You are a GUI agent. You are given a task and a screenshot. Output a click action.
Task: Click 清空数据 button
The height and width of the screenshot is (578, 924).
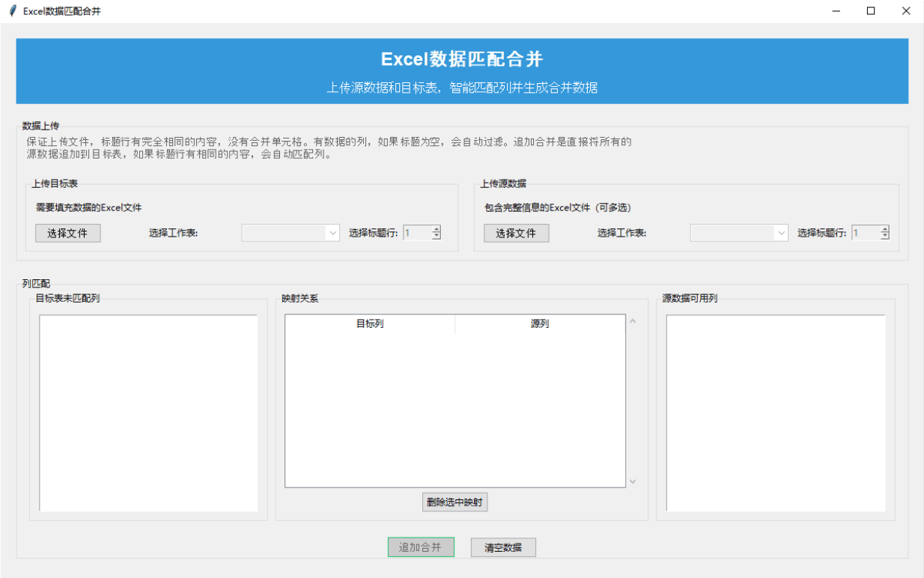503,547
